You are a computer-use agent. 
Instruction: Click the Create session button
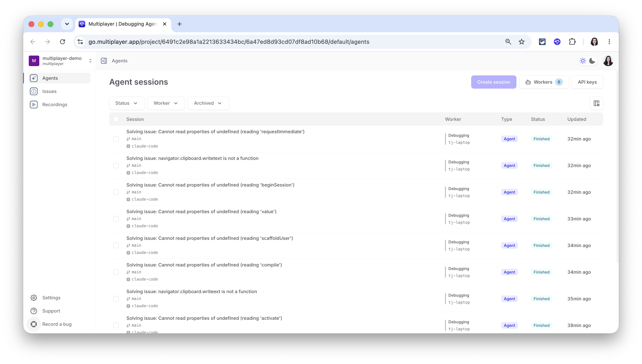(x=493, y=82)
